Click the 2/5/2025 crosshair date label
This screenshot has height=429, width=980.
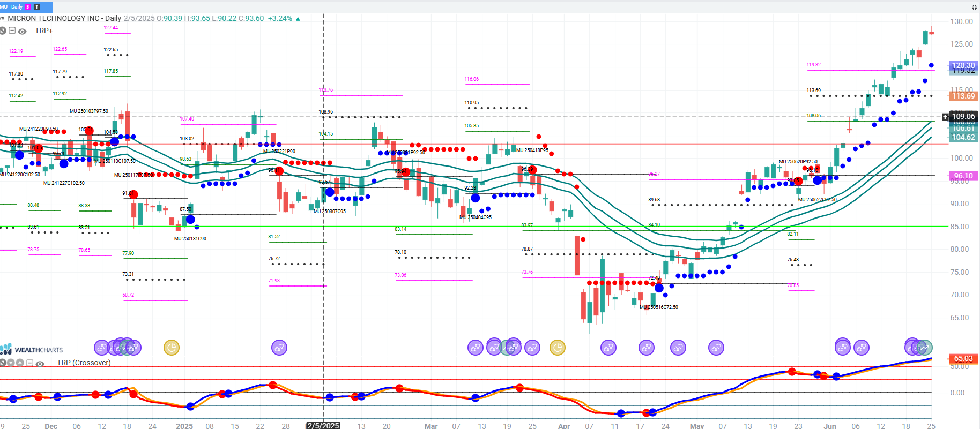coord(323,426)
